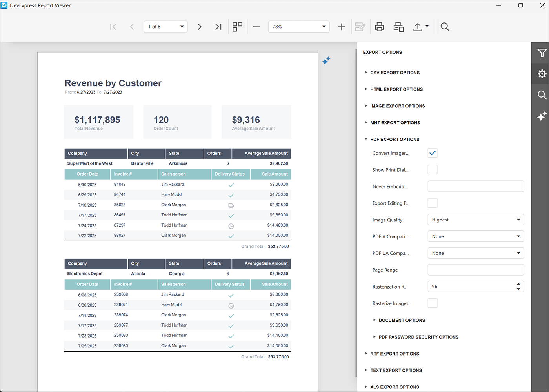Open the AI assistant sparkle icon
Viewport: 549px width, 392px height.
pyautogui.click(x=542, y=116)
